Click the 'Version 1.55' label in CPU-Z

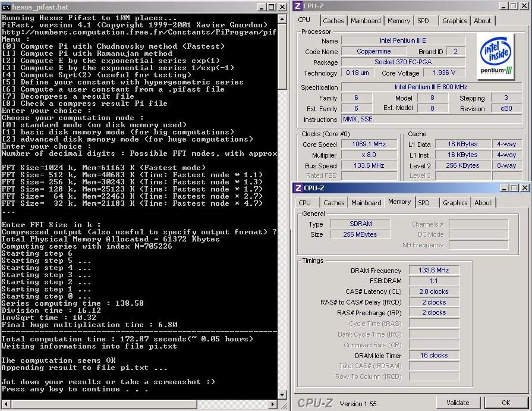pos(358,403)
